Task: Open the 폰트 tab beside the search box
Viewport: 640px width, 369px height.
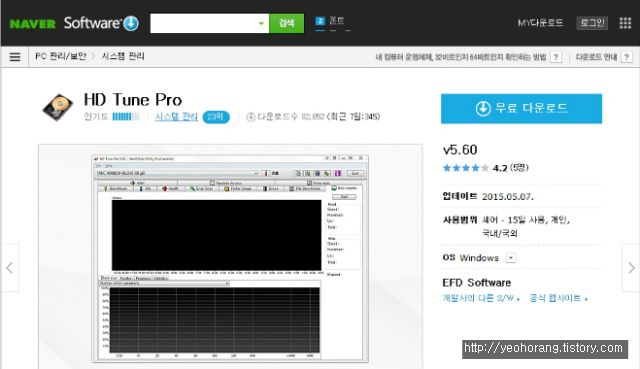Action: (337, 21)
